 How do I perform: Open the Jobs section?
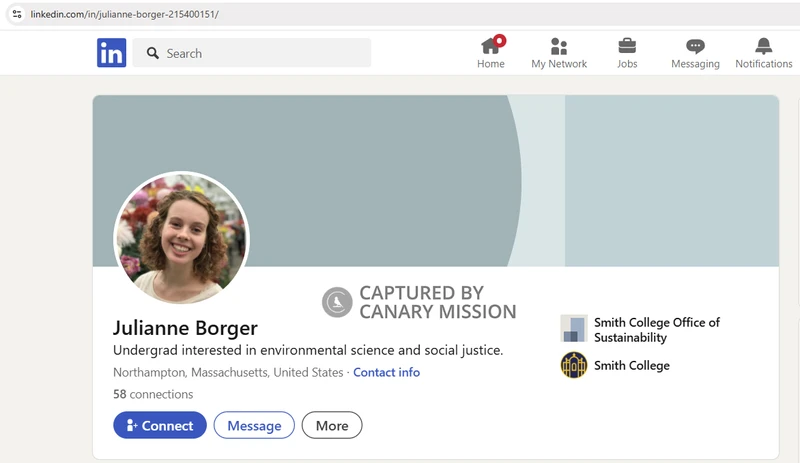point(627,53)
